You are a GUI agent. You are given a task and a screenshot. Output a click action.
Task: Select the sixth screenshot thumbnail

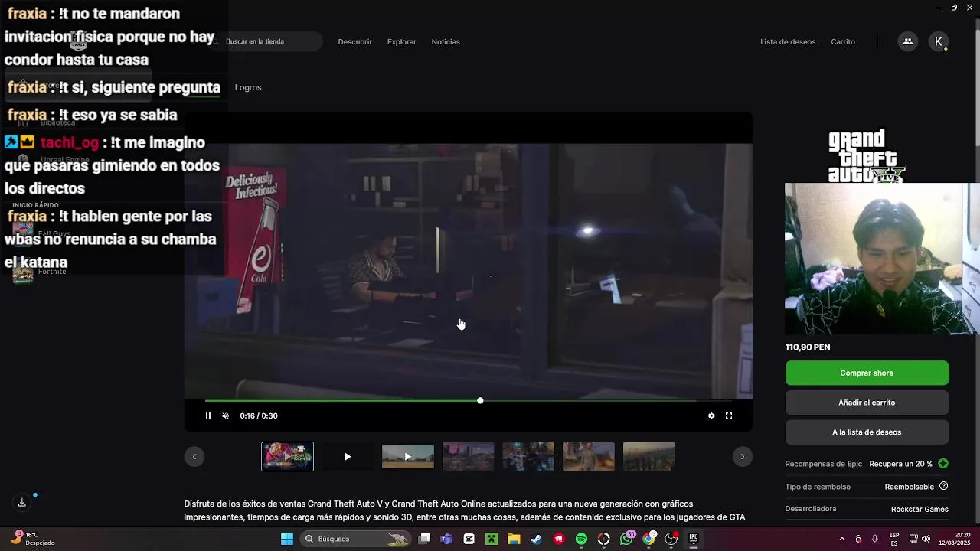click(x=589, y=456)
